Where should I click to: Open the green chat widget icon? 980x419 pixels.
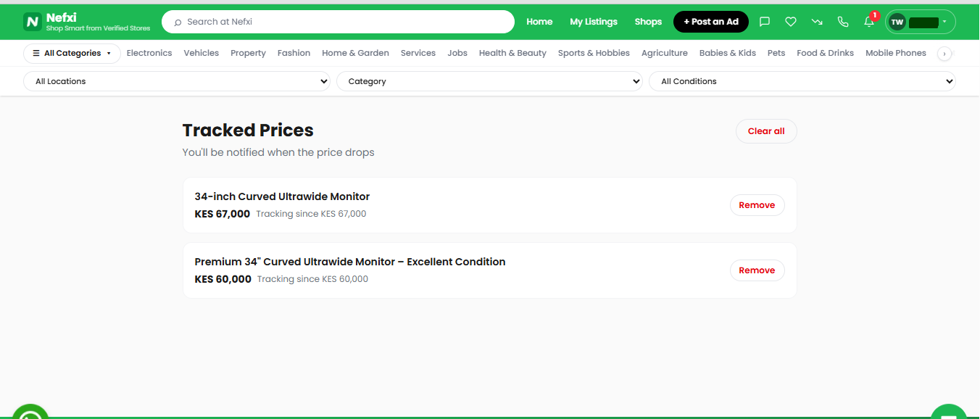(949, 412)
